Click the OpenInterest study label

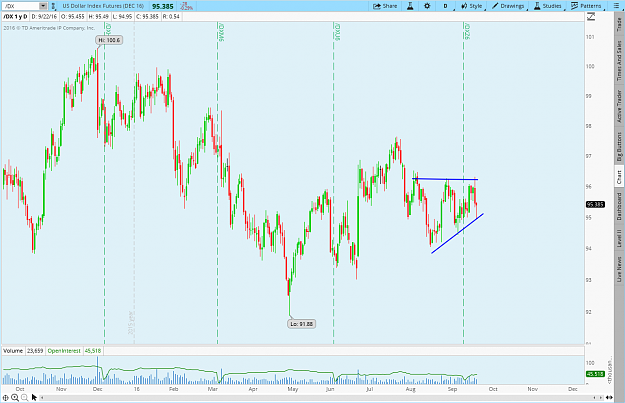click(64, 351)
